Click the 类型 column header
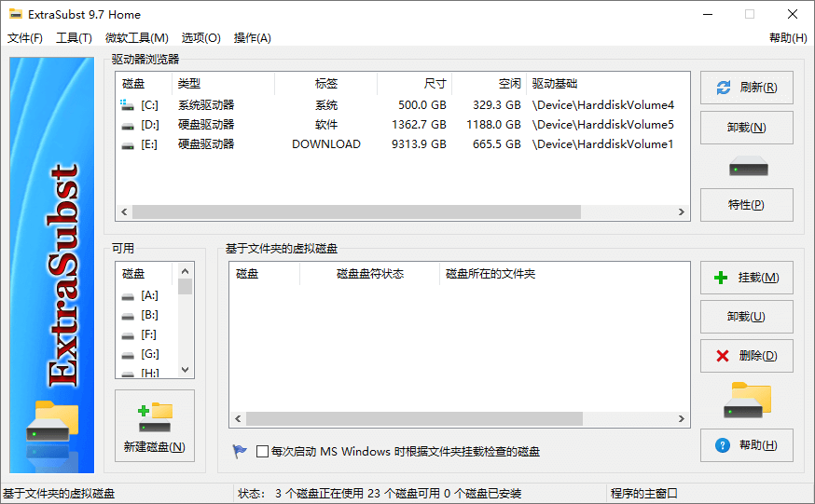Viewport: 815px width, 504px height. pyautogui.click(x=223, y=84)
